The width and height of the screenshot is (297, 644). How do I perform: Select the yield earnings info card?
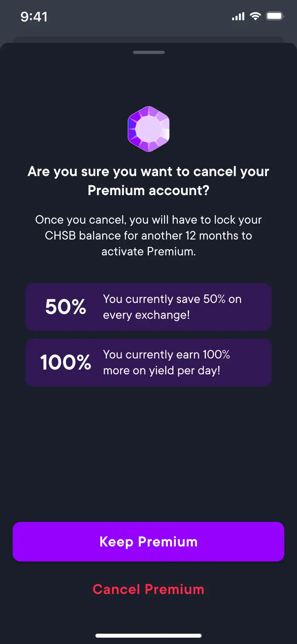click(148, 362)
